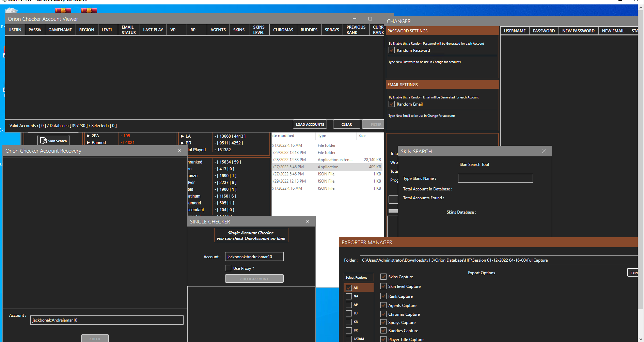Minimize the Account Viewer window

tap(355, 19)
